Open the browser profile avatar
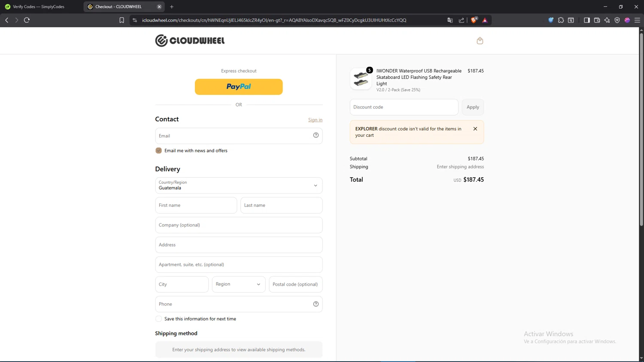The width and height of the screenshot is (644, 362). pyautogui.click(x=627, y=20)
